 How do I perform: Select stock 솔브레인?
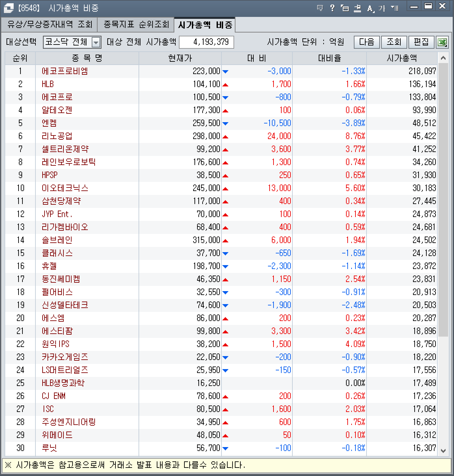57,240
